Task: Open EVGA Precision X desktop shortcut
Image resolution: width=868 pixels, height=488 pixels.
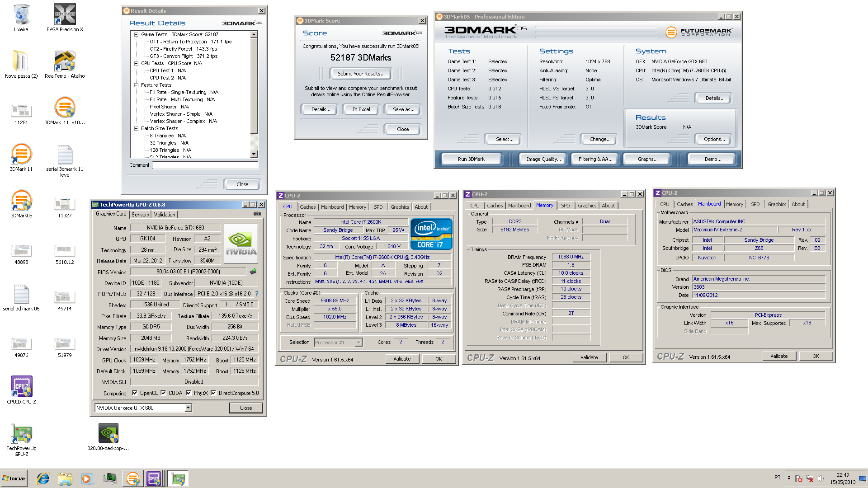Action: (65, 18)
